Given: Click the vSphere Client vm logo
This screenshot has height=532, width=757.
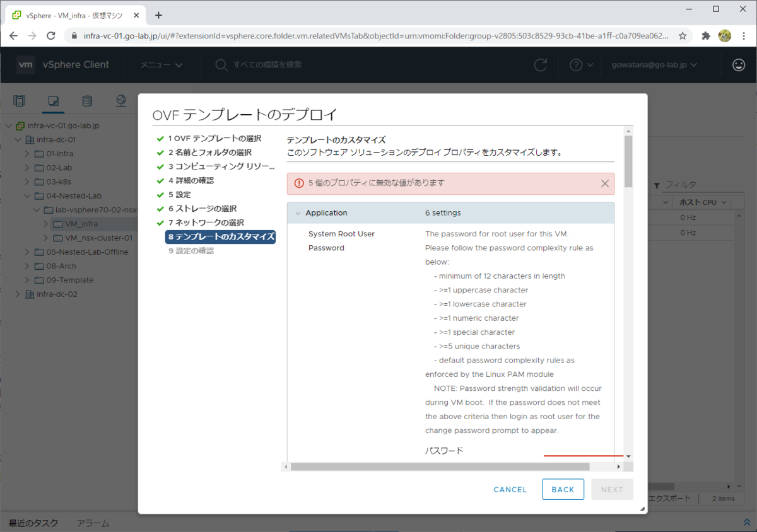Looking at the screenshot, I should [26, 64].
